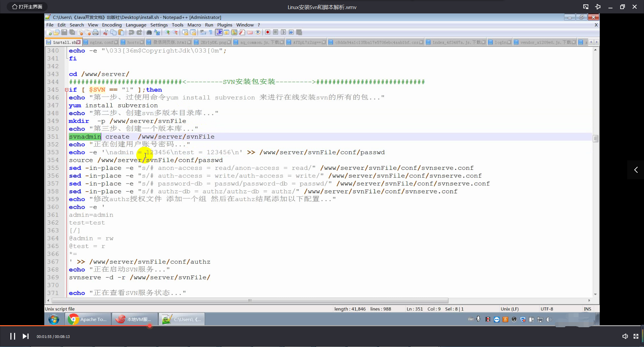Click the Redo toolbar arrow

(x=139, y=32)
